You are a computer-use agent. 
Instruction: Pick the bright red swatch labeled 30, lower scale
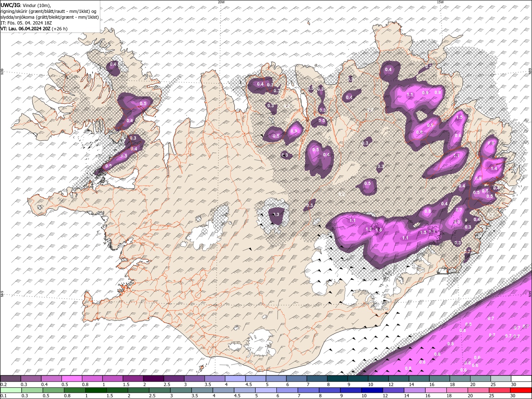pos(521,390)
